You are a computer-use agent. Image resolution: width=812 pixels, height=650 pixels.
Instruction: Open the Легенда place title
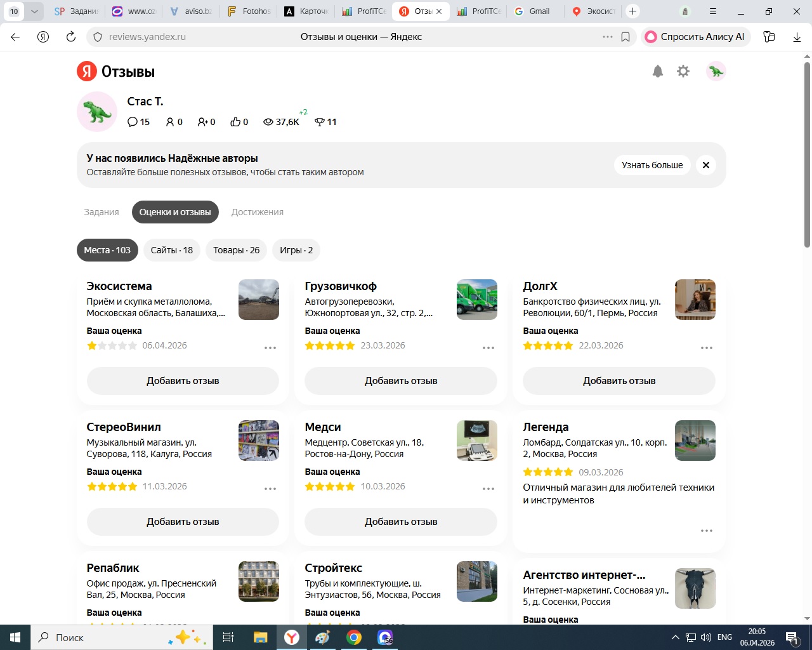point(546,427)
